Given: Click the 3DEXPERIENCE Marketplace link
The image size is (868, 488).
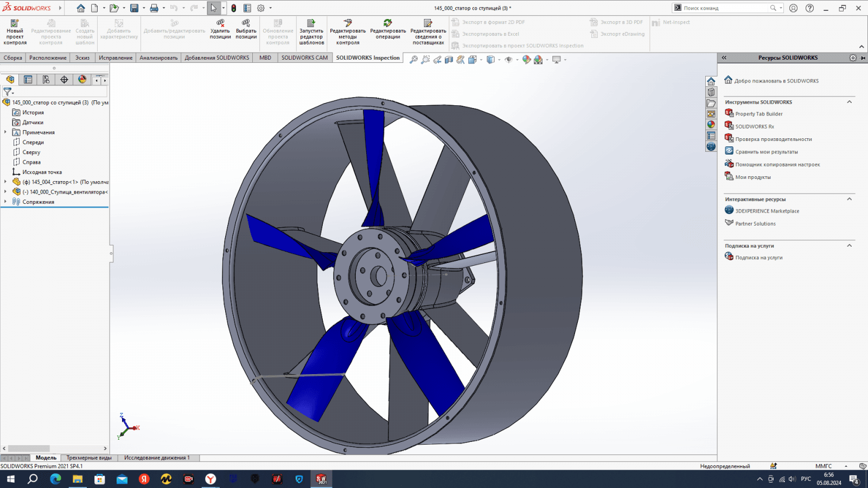Looking at the screenshot, I should coord(767,211).
